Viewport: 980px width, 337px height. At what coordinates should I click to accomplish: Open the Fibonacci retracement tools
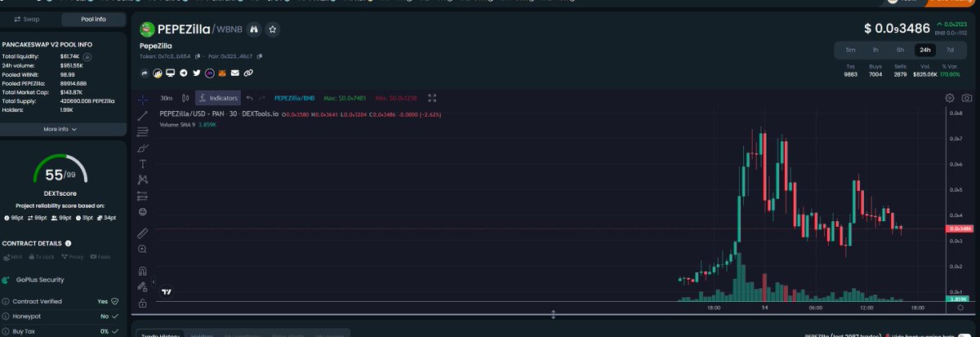(x=143, y=131)
